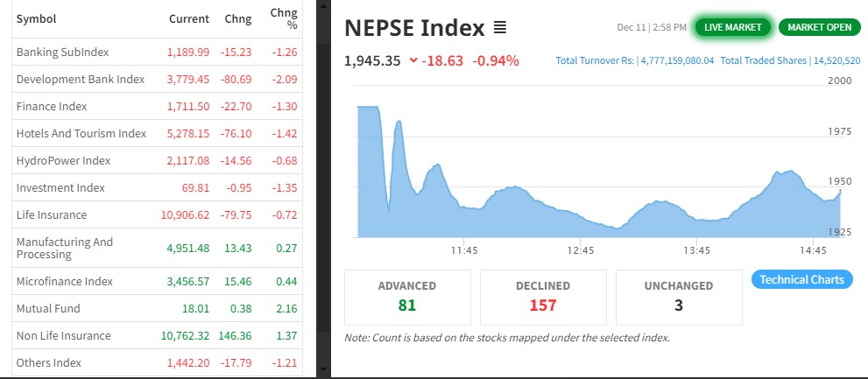The height and width of the screenshot is (379, 868).
Task: Click the MARKET OPEN status button
Action: click(819, 27)
